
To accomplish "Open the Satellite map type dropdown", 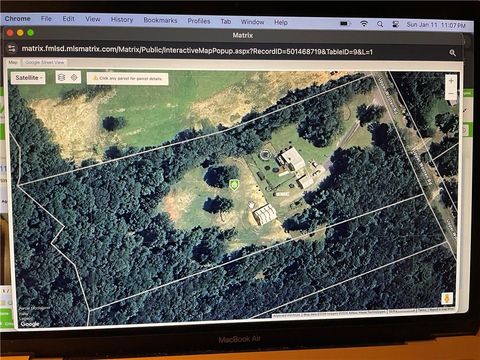I will (x=29, y=78).
